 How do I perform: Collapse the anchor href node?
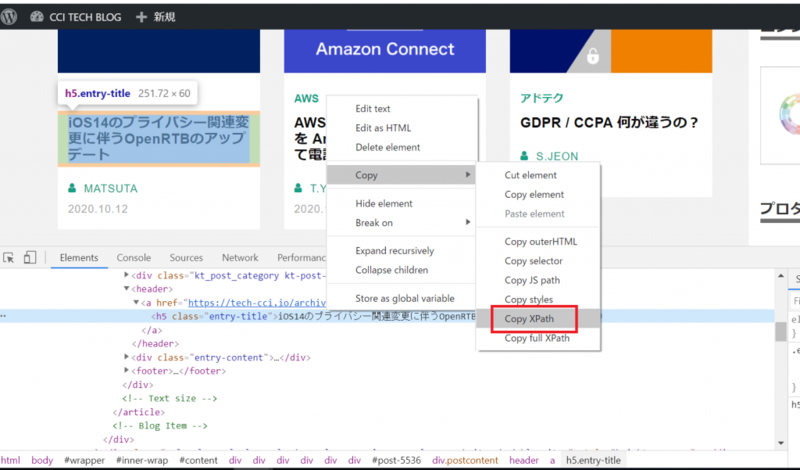pos(136,302)
